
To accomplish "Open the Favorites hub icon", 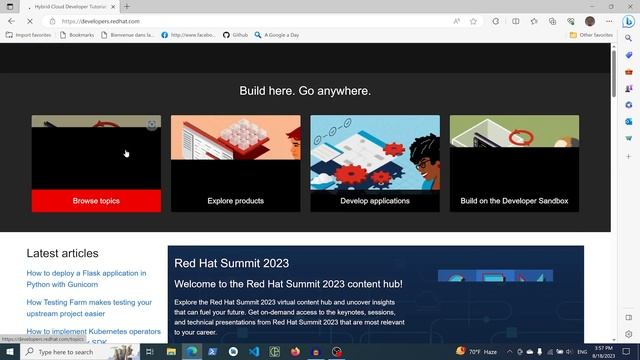I will tap(534, 21).
